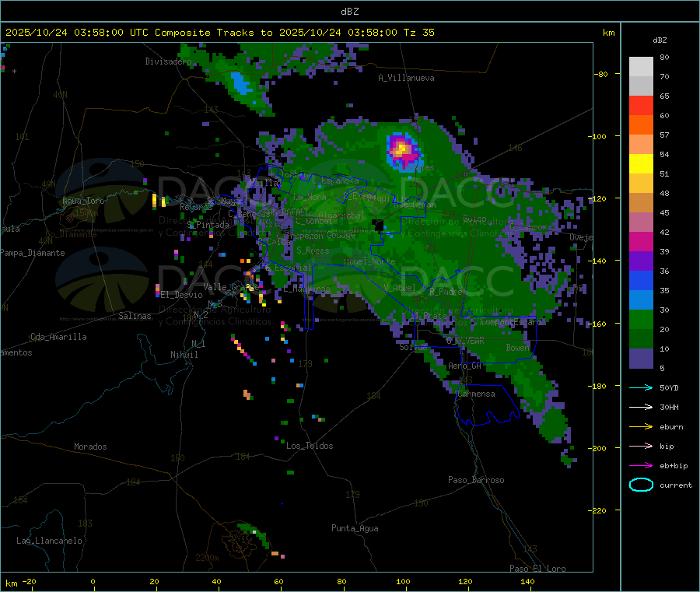The height and width of the screenshot is (592, 700).
Task: Click the 'Tz 35' header value
Action: point(418,33)
